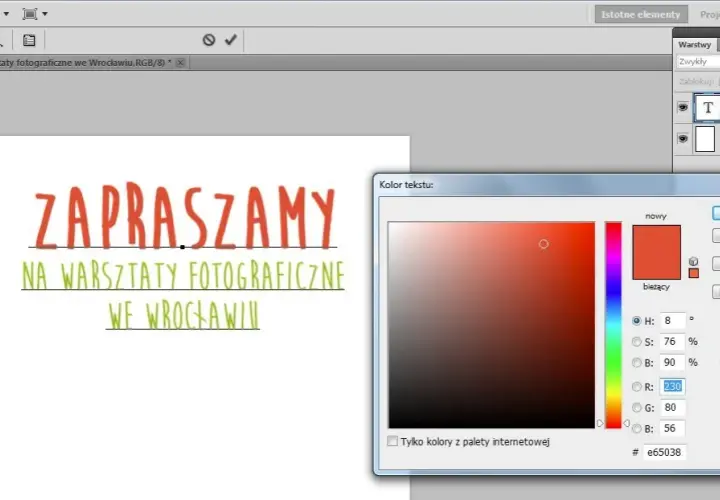Click the S value field showing 76

coord(673,342)
